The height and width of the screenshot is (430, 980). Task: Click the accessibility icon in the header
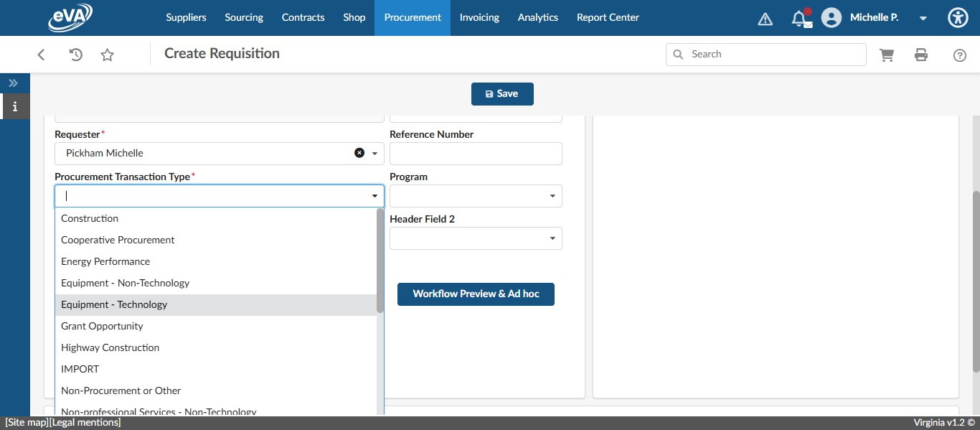958,18
